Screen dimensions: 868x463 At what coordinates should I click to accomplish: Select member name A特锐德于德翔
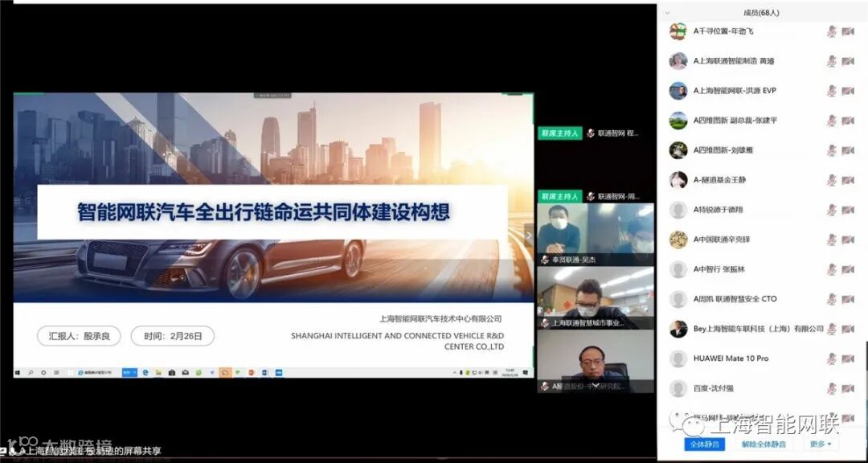point(719,210)
